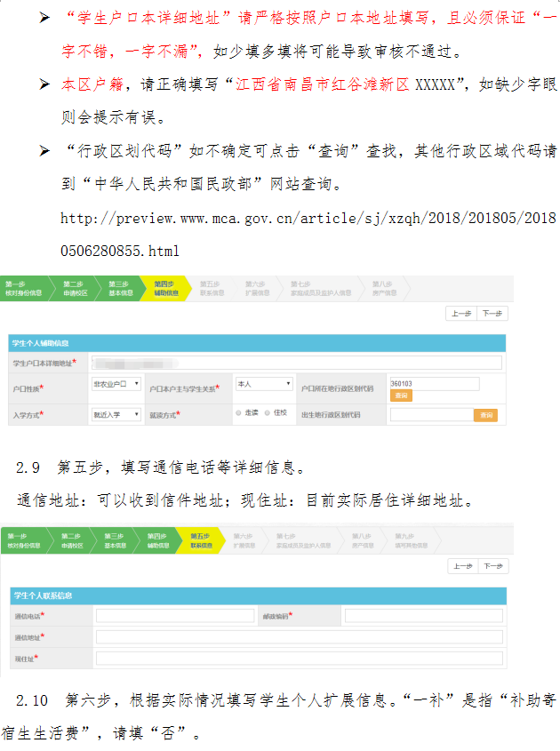The image size is (560, 751).
Task: Go to 第三步 基本信息 in the 辅助信息 wizard
Action: tap(120, 289)
